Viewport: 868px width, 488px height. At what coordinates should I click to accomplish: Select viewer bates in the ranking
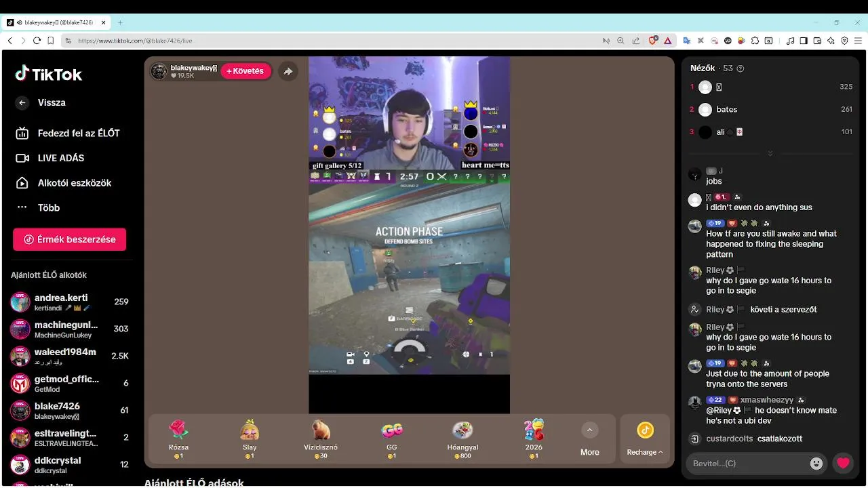771,109
